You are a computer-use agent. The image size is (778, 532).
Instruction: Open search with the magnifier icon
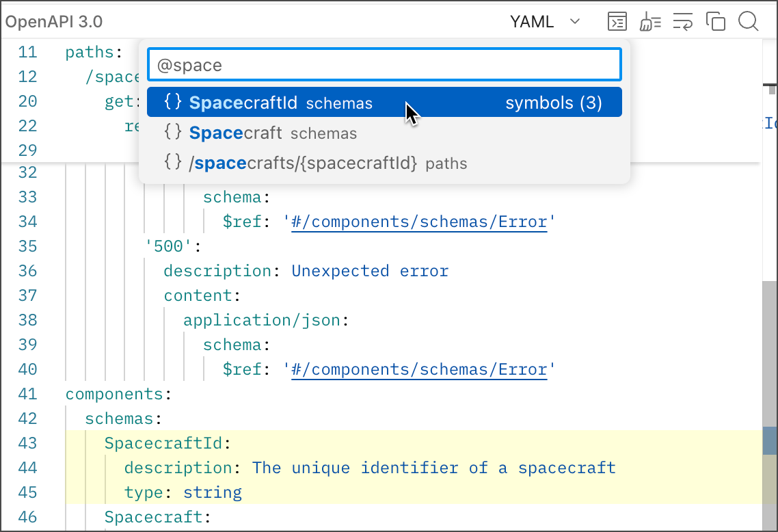tap(748, 21)
